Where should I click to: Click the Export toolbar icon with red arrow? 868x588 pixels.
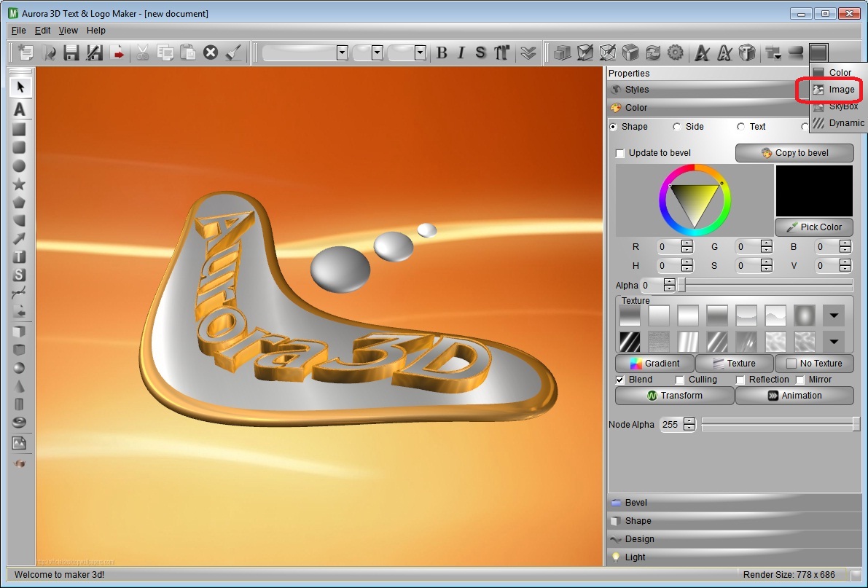[117, 52]
